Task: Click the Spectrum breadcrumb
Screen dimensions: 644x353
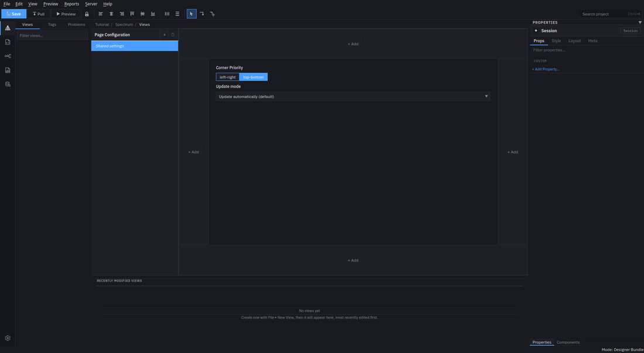Action: click(124, 25)
